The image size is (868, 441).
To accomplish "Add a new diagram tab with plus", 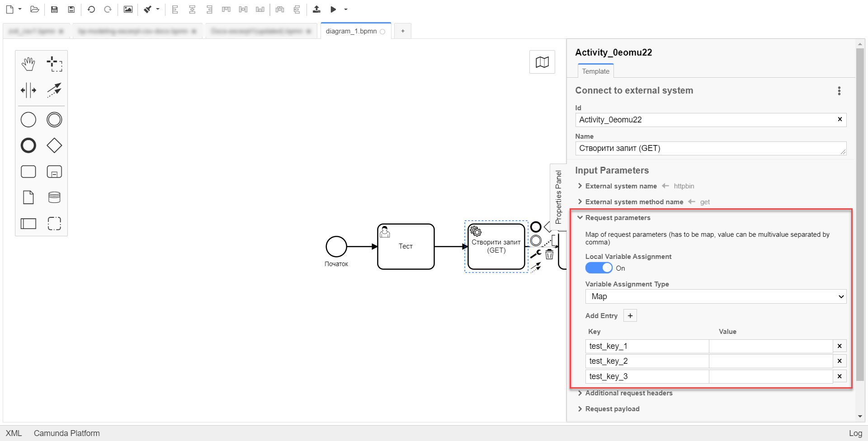I will [x=403, y=31].
